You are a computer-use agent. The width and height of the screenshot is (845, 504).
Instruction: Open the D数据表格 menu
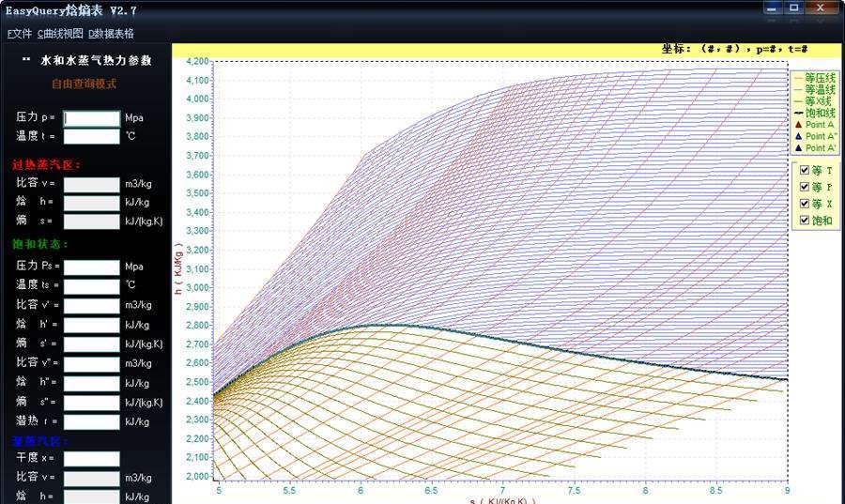coord(111,34)
